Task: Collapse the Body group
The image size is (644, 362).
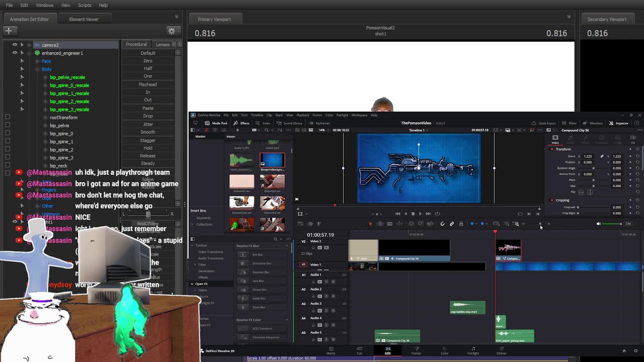Action: click(x=37, y=69)
